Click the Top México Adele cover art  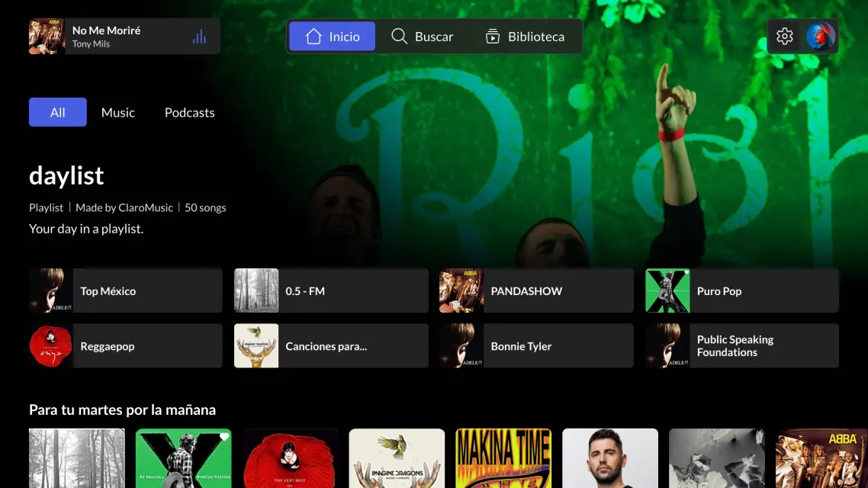(51, 291)
